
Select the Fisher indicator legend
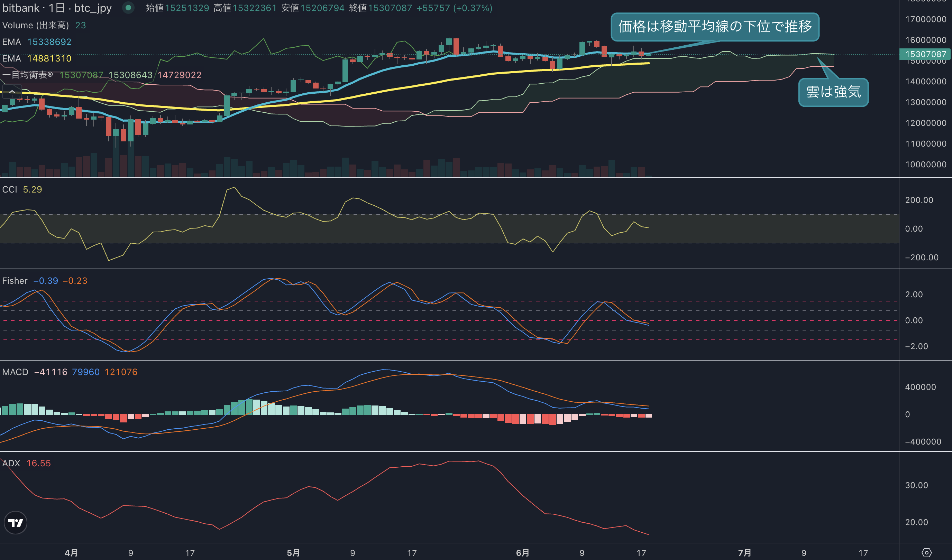tap(14, 281)
